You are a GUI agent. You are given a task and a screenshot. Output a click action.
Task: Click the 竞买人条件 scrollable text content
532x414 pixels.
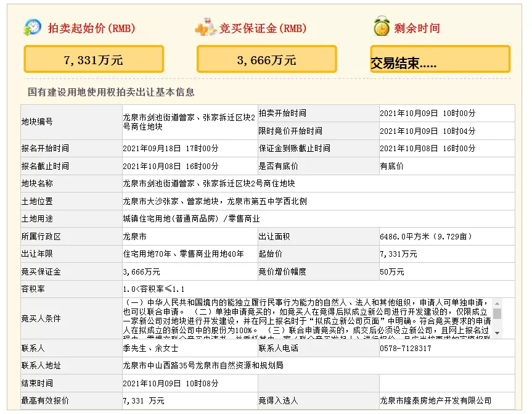click(307, 318)
